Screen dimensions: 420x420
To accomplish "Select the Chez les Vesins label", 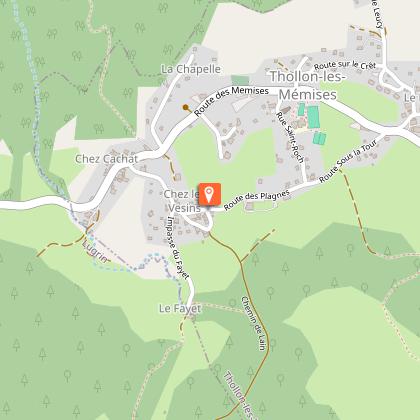I will (182, 201).
